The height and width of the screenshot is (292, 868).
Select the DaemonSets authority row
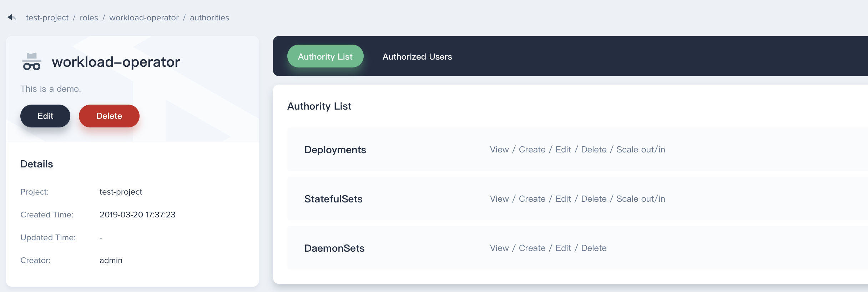click(x=577, y=248)
